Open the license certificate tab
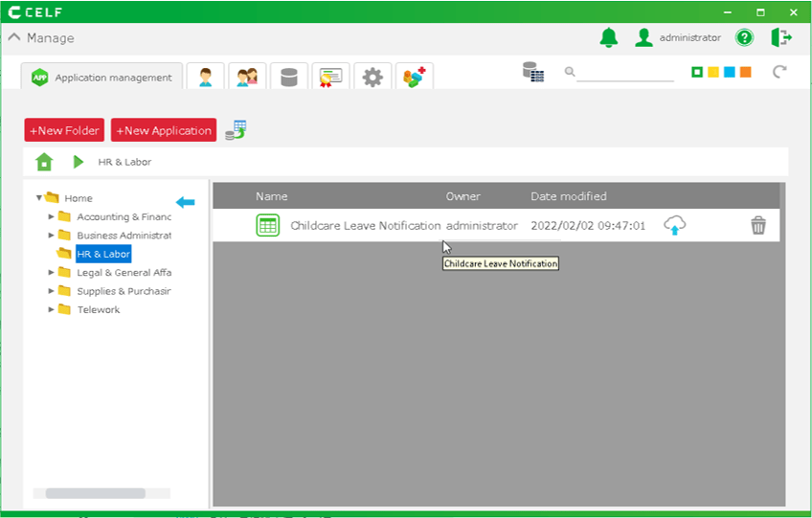The width and height of the screenshot is (812, 518). click(x=330, y=78)
